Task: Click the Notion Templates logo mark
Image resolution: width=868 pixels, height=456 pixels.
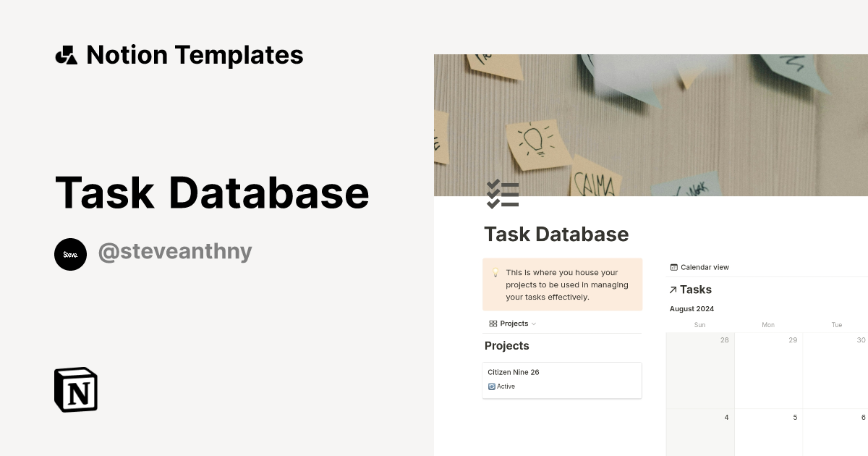Action: pyautogui.click(x=66, y=54)
